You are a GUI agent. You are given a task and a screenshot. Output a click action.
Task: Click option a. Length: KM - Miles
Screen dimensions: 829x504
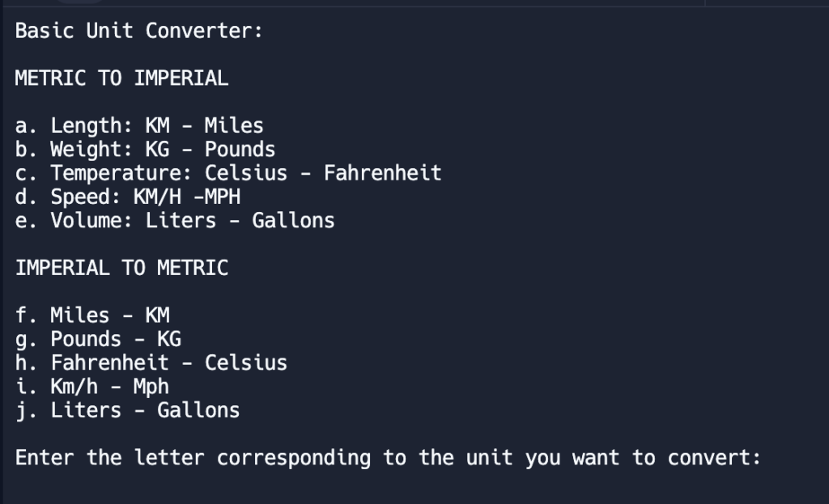pyautogui.click(x=139, y=125)
